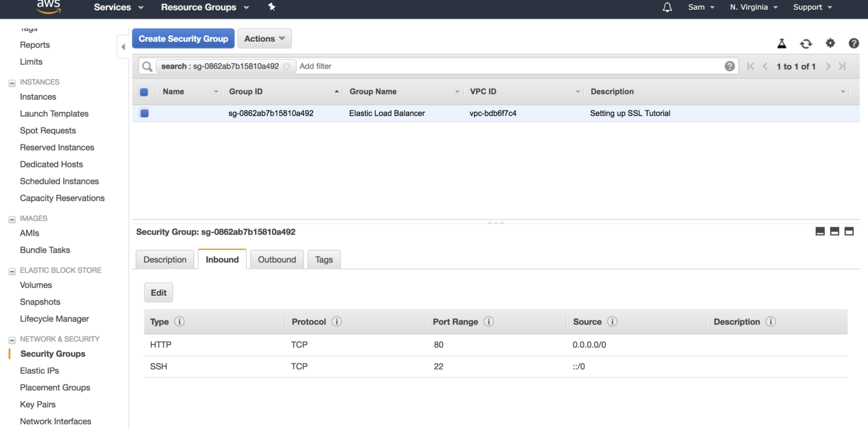Toggle checkbox for Elastic Load Balancer row
The width and height of the screenshot is (868, 429).
[144, 113]
